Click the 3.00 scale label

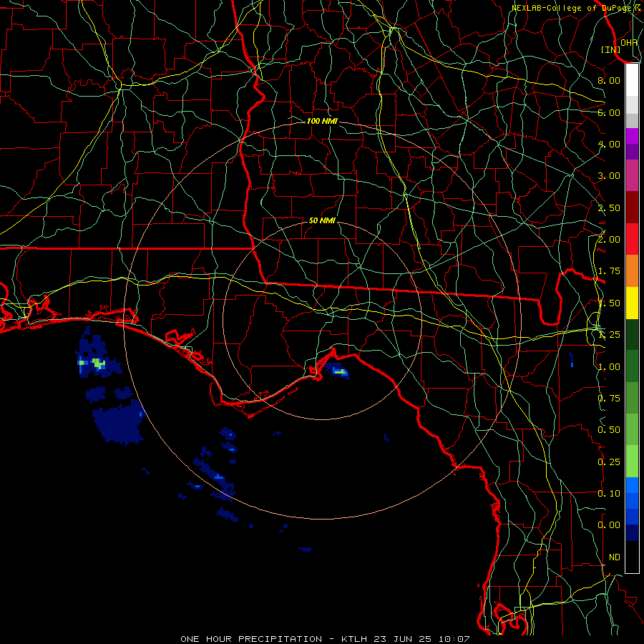[x=609, y=176]
